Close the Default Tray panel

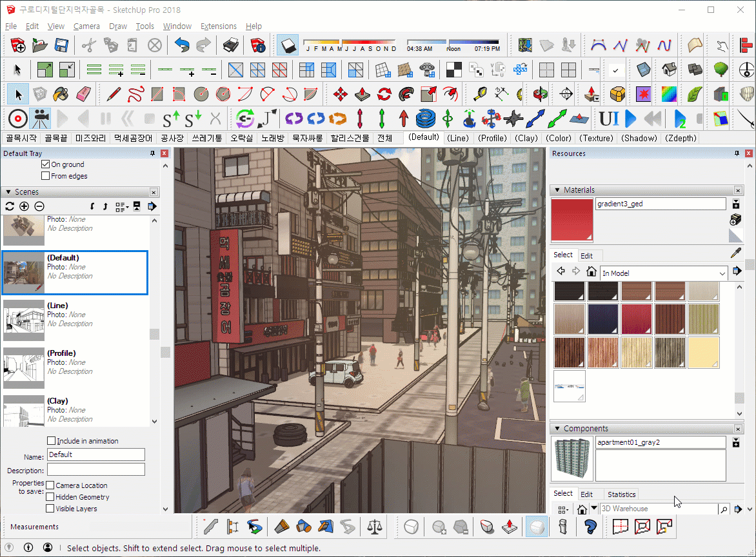tap(164, 153)
